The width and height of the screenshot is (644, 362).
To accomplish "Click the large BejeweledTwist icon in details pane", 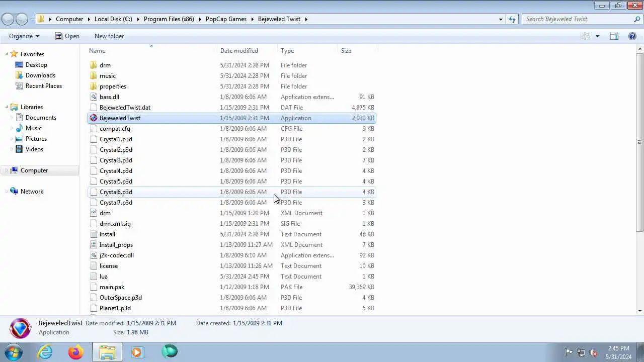I will (x=21, y=328).
